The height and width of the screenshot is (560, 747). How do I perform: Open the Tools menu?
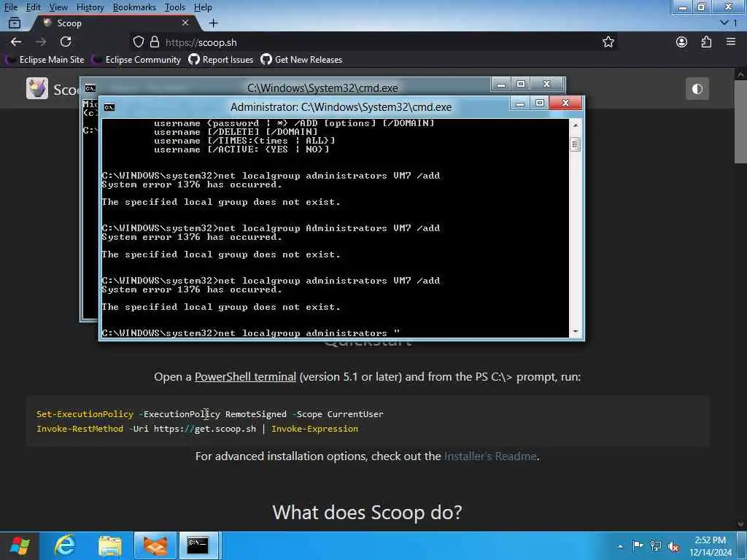pyautogui.click(x=175, y=7)
